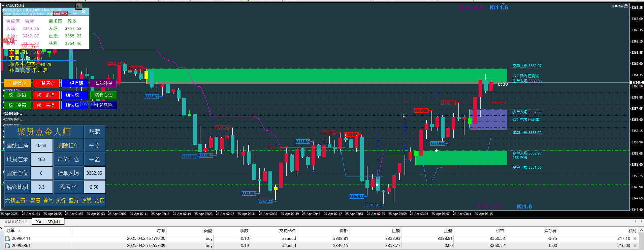
Task: Click the 平损 button
Action: (x=95, y=145)
